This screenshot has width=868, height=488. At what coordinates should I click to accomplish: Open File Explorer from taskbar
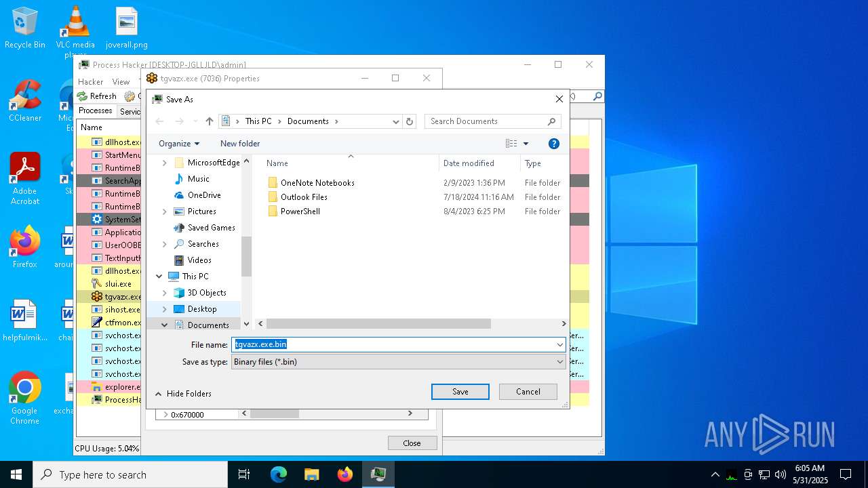tap(311, 474)
